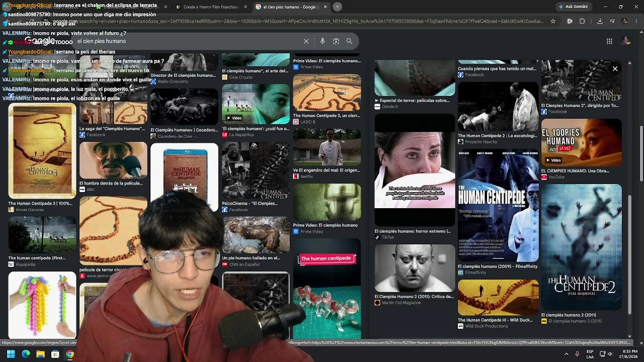Open 'El Cienpies Humano 2, dirigida por To...' image
Viewport: 644px width, 362px height.
coord(582,81)
